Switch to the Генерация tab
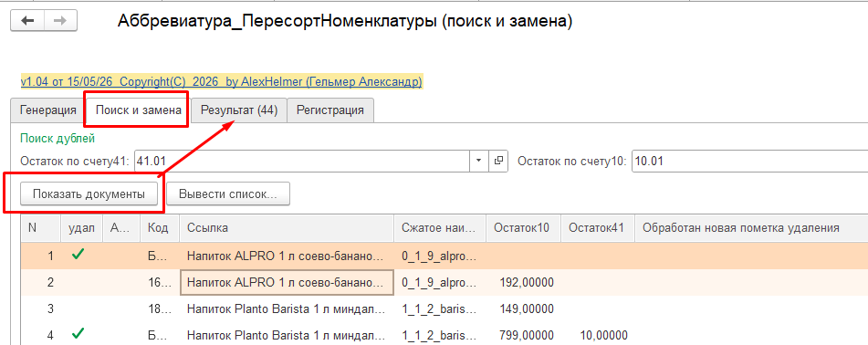Viewport: 868px width, 345px height. click(48, 110)
